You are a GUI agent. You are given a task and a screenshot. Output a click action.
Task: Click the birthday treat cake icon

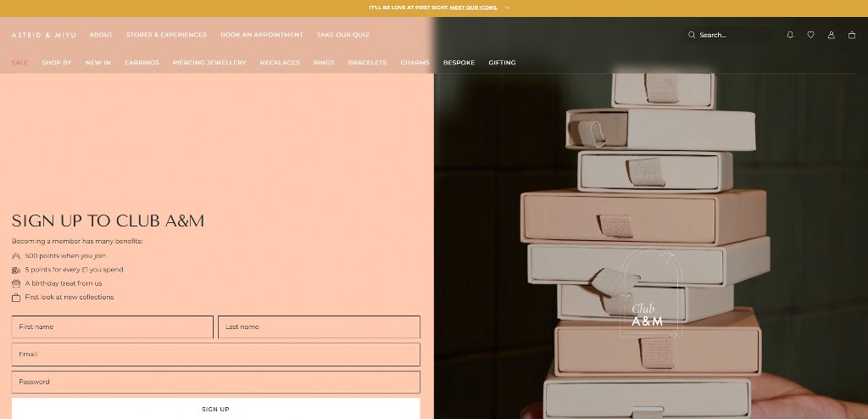16,283
